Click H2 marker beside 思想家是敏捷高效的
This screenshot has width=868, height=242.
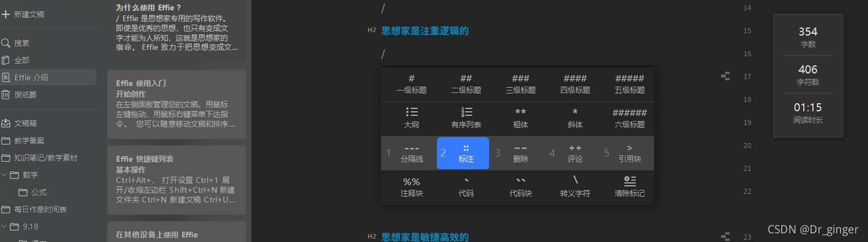pyautogui.click(x=372, y=237)
